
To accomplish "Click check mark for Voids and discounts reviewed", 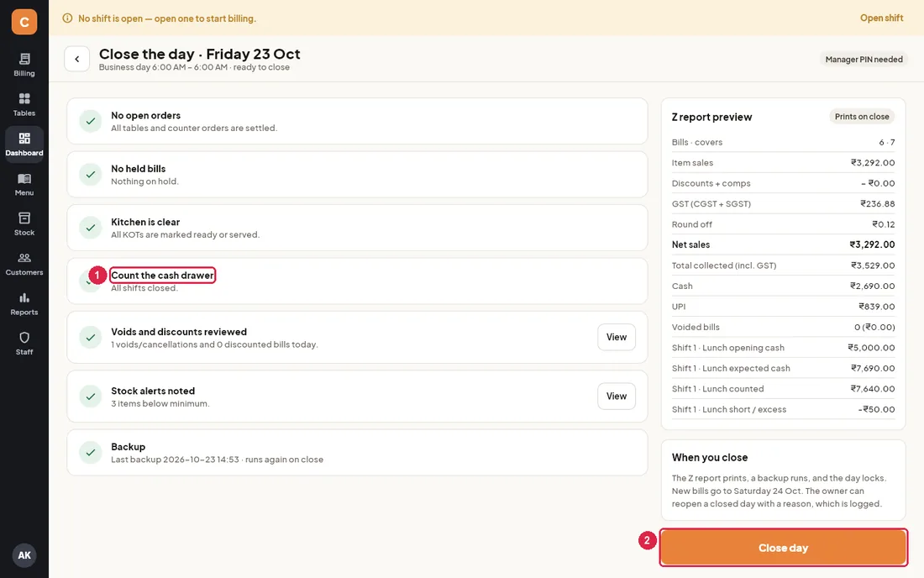I will tap(90, 337).
